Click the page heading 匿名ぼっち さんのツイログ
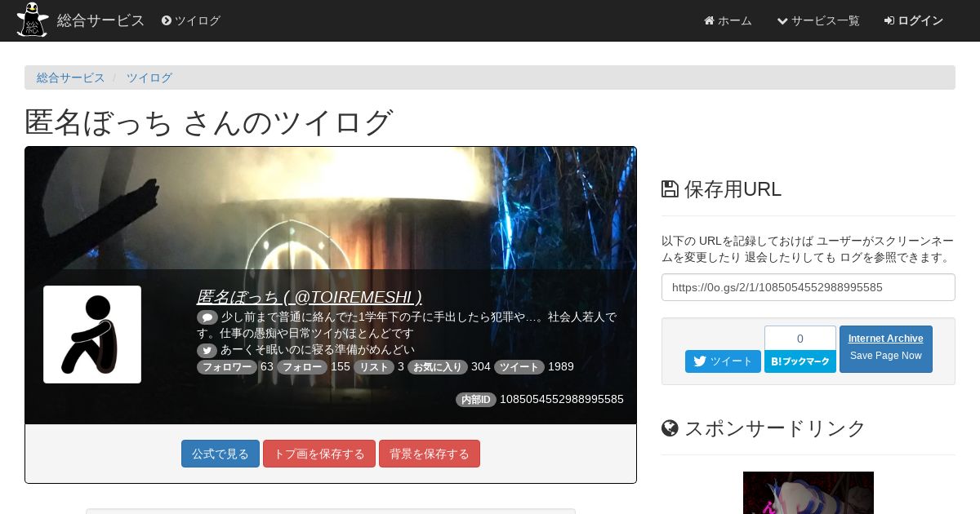This screenshot has width=980, height=514. pyautogui.click(x=209, y=122)
